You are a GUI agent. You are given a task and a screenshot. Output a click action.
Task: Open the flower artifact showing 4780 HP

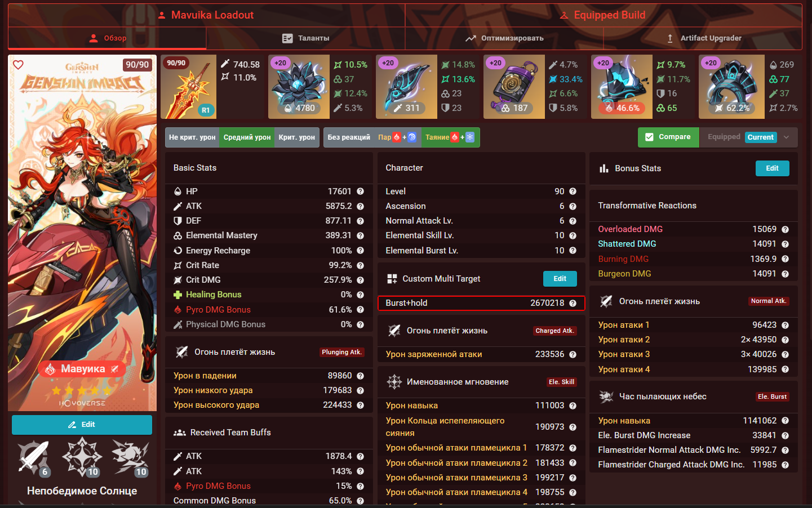[299, 87]
